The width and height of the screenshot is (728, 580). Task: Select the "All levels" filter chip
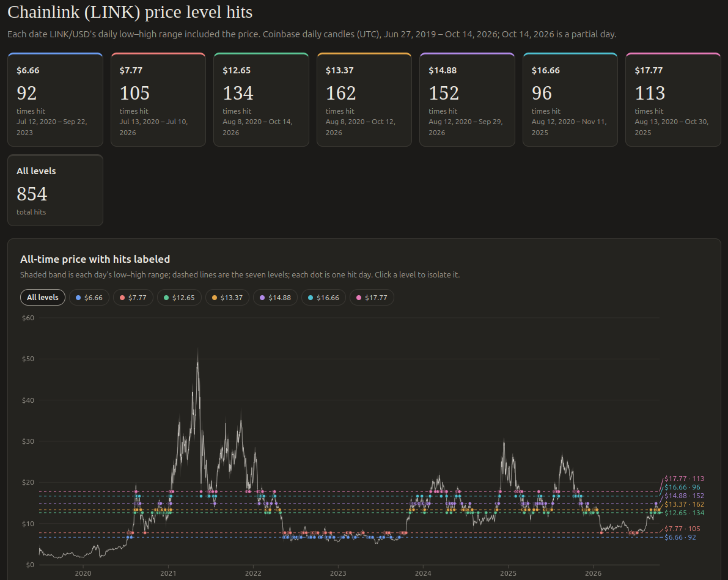click(43, 298)
